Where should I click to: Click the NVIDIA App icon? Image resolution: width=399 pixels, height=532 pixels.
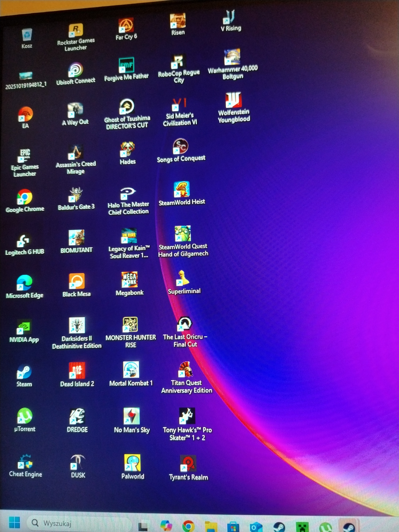coord(24,327)
